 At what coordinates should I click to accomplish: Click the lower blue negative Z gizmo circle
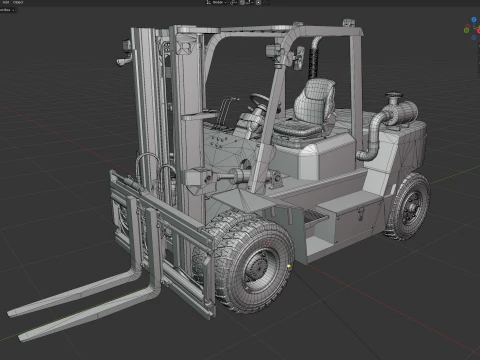pyautogui.click(x=474, y=37)
